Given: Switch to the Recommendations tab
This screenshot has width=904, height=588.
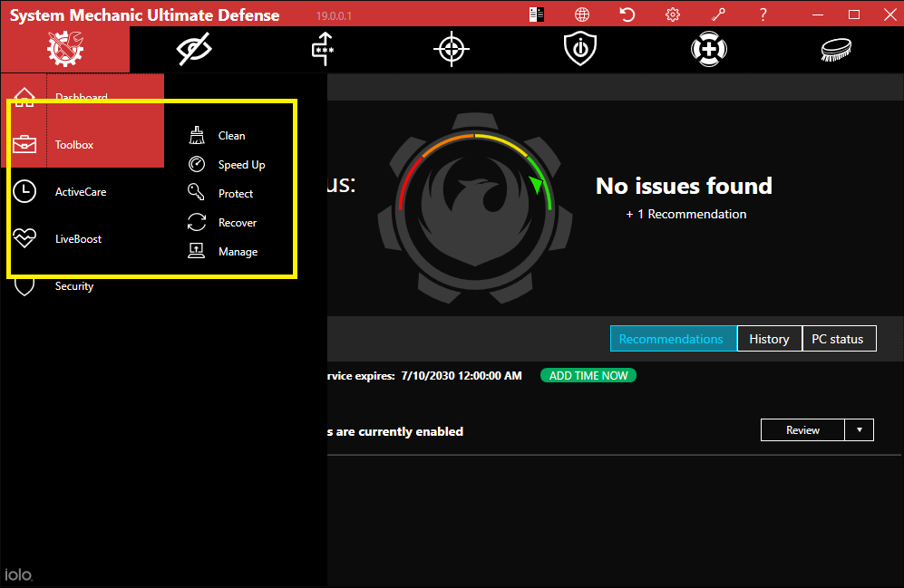Looking at the screenshot, I should point(674,339).
